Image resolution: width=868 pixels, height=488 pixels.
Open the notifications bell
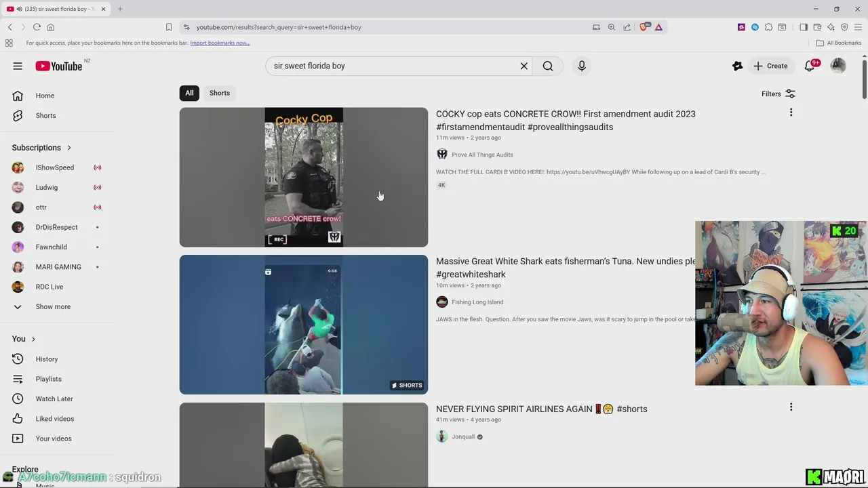810,66
